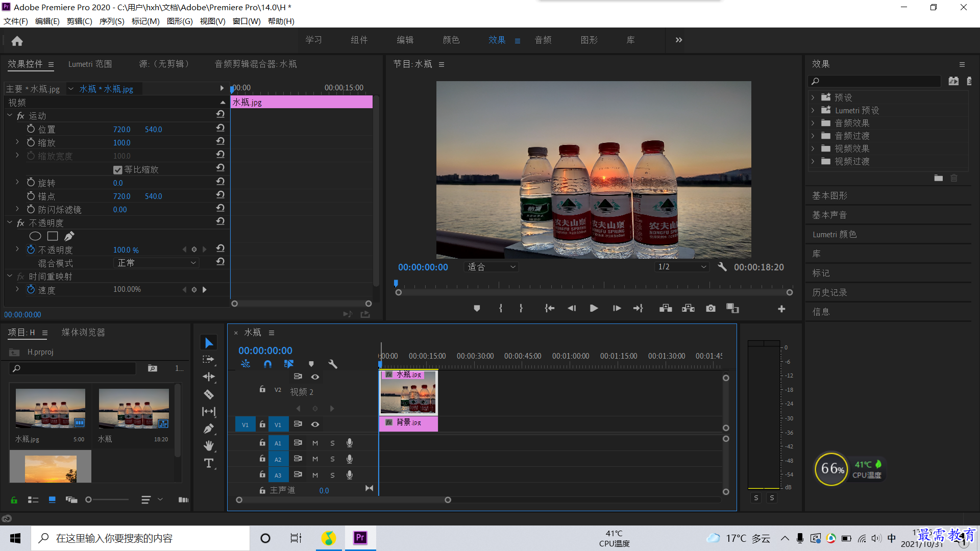
Task: Toggle animation stopwatch for 缩放
Action: pyautogui.click(x=31, y=142)
